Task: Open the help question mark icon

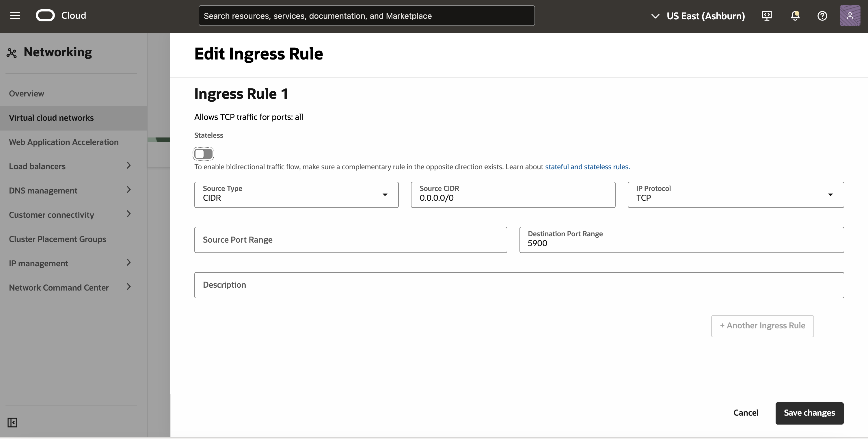Action: click(x=822, y=16)
